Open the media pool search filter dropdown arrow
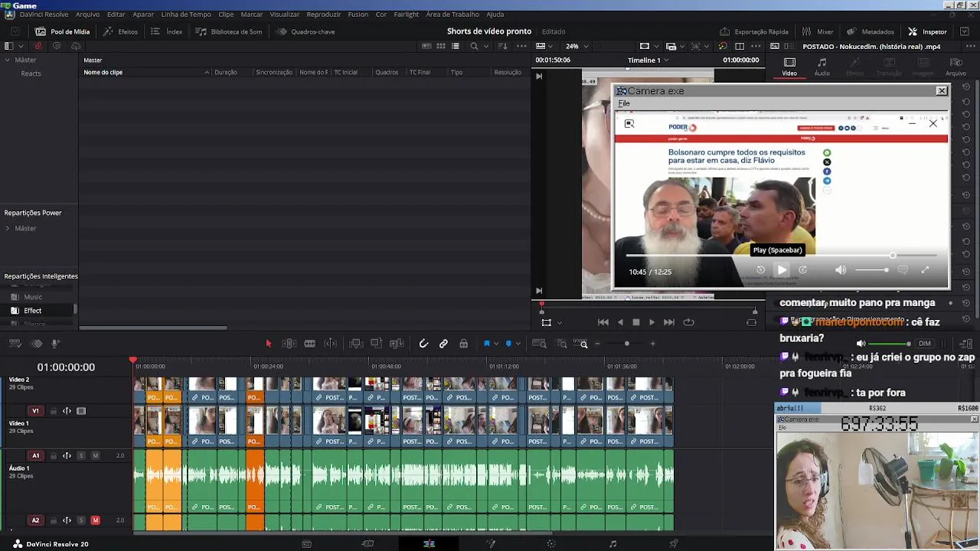Viewport: 980px width, 551px height. (486, 46)
